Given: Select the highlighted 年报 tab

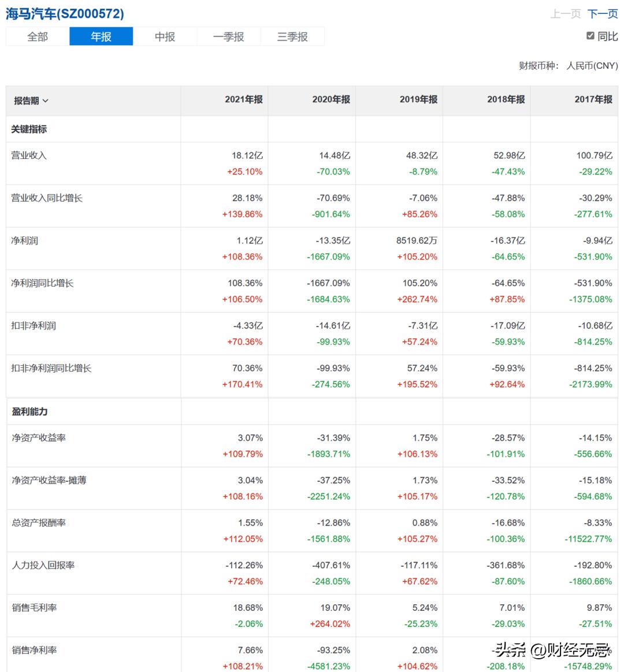Looking at the screenshot, I should pyautogui.click(x=101, y=36).
